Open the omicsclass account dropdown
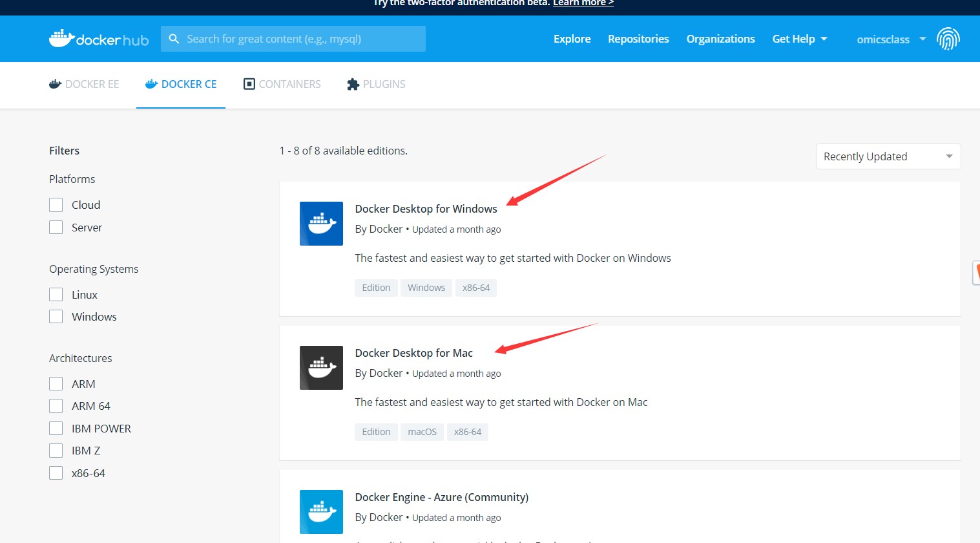Image resolution: width=980 pixels, height=543 pixels. (x=891, y=39)
